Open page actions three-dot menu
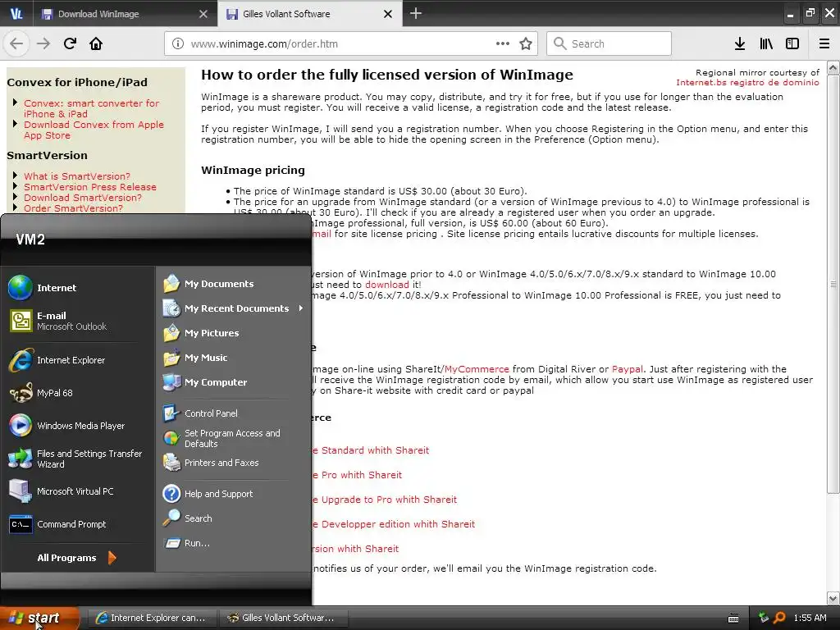The image size is (840, 630). pyautogui.click(x=503, y=43)
